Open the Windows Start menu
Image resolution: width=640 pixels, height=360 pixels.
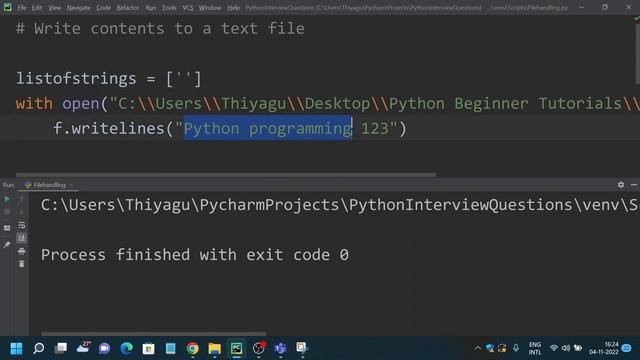pyautogui.click(x=16, y=349)
